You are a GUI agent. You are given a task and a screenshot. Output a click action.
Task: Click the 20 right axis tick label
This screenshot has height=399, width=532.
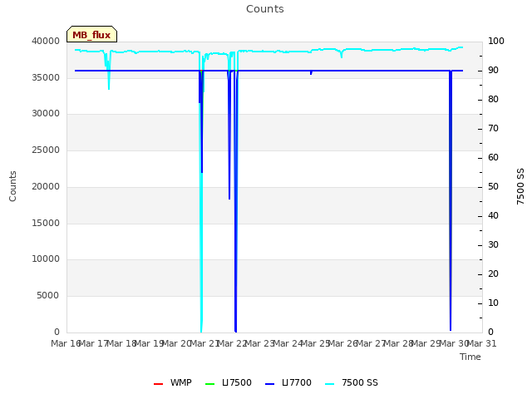(493, 273)
